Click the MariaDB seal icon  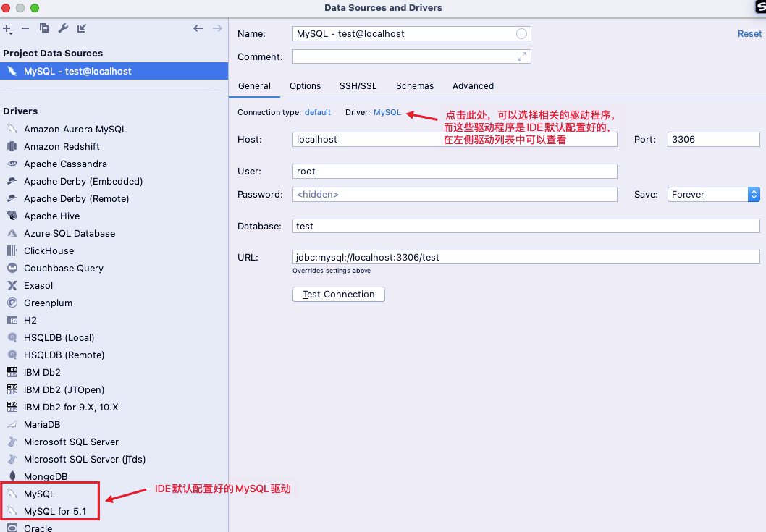coord(12,424)
